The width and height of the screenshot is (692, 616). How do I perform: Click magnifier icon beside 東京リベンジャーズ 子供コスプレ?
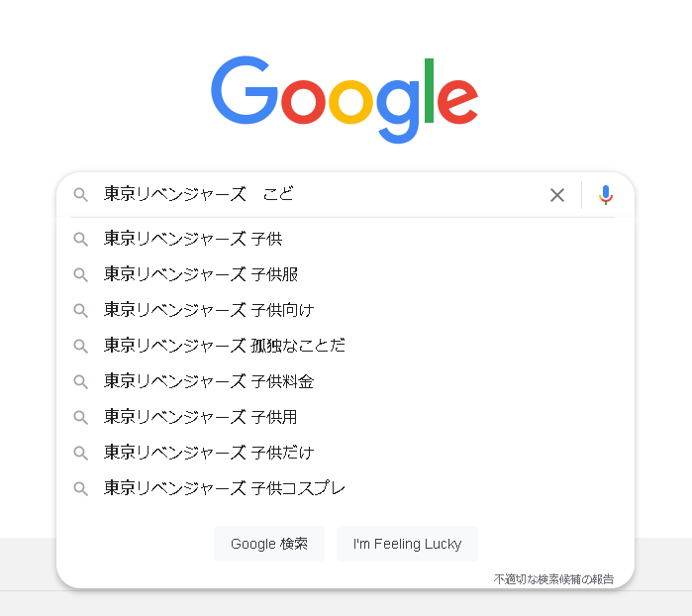[81, 488]
